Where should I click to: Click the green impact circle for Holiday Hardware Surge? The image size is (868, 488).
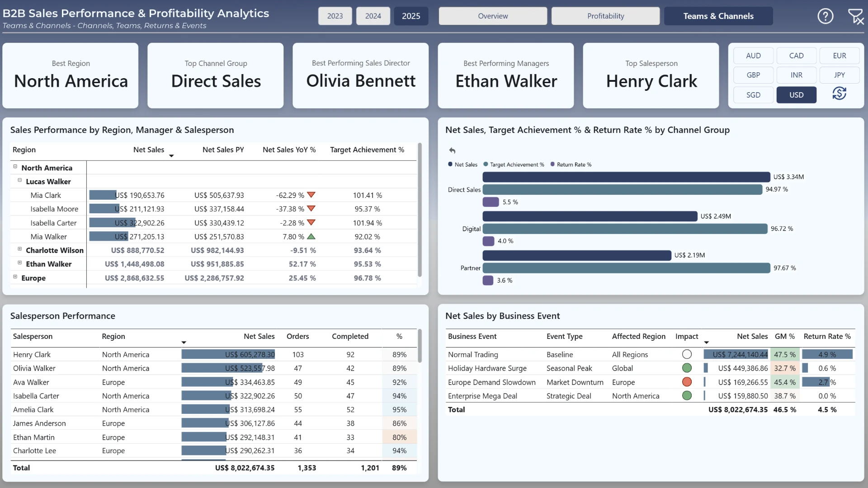687,368
